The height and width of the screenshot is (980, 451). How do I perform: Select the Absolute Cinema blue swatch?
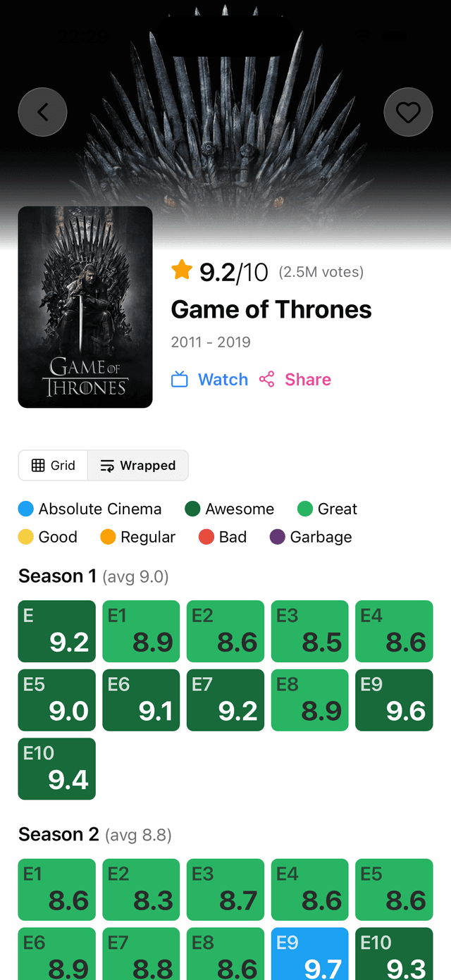tap(26, 509)
